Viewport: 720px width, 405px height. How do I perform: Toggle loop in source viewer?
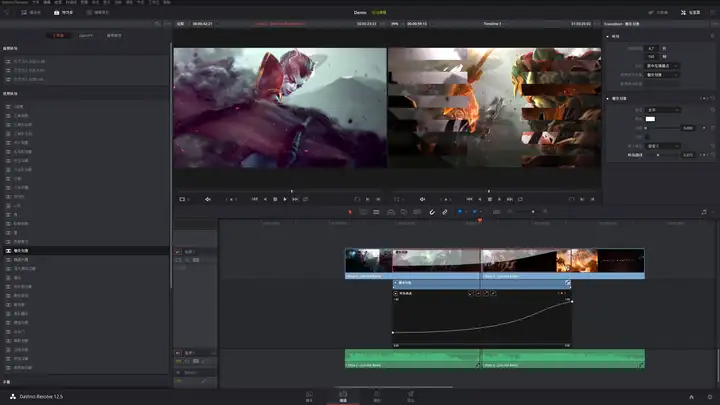pos(305,199)
